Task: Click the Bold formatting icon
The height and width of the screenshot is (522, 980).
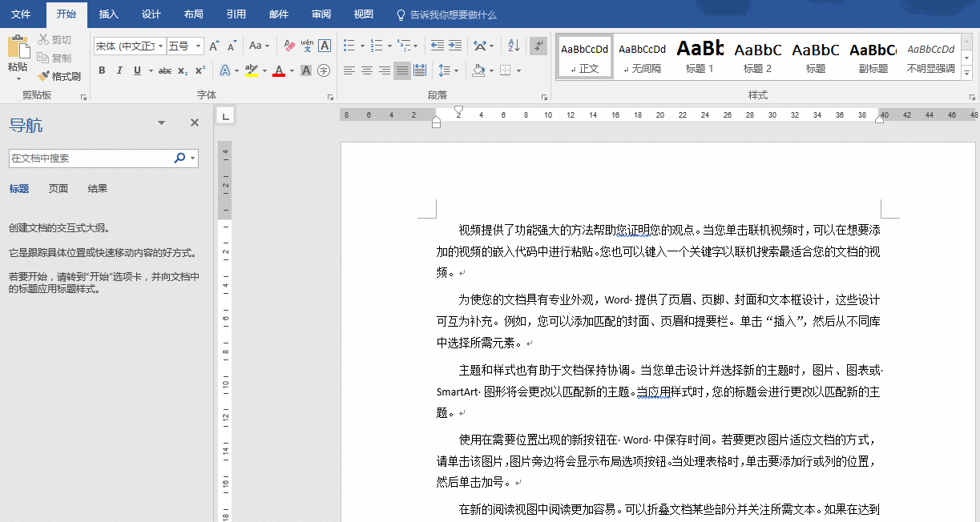Action: pos(102,70)
